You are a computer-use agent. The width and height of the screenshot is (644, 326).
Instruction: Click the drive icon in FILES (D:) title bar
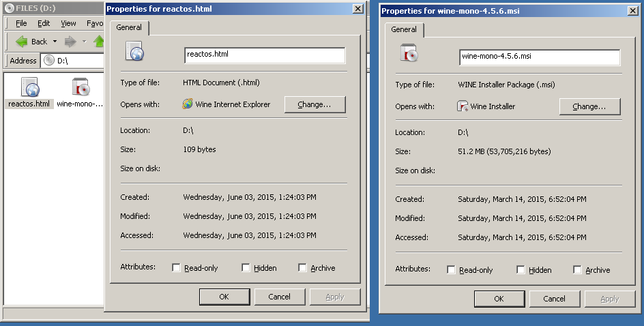(x=9, y=8)
